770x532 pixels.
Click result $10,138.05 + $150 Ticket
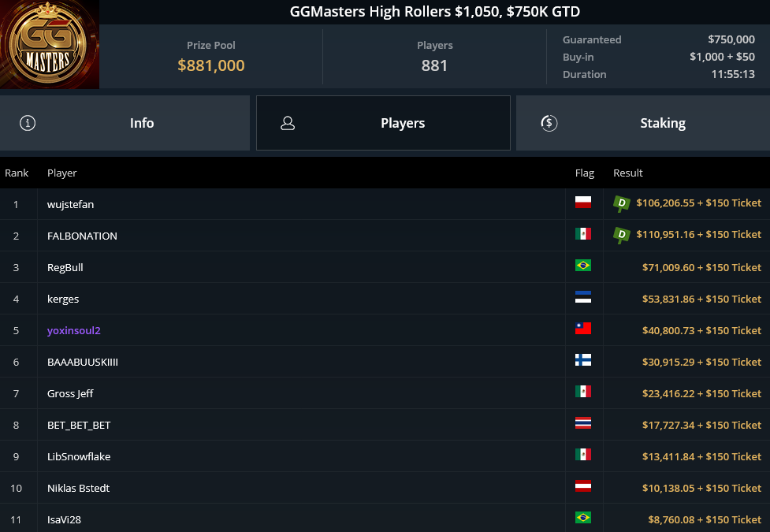[x=701, y=489]
